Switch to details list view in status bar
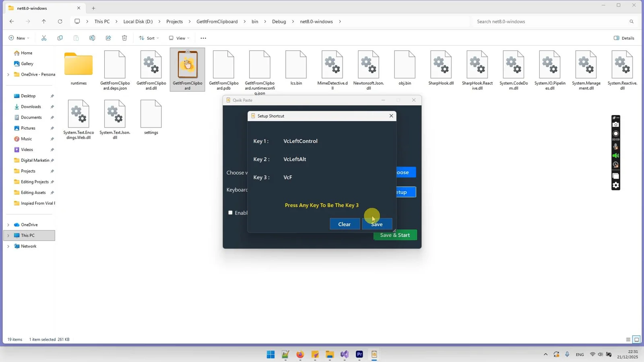The height and width of the screenshot is (362, 644). pyautogui.click(x=628, y=339)
